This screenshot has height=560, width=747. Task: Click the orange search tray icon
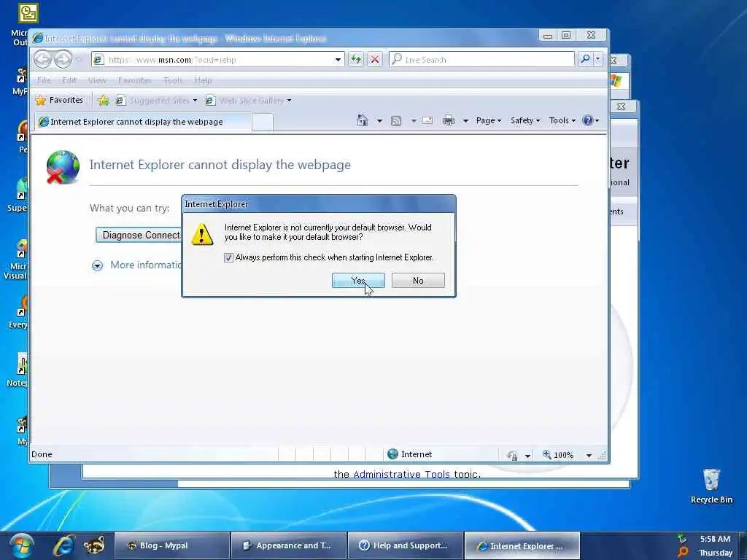683,553
